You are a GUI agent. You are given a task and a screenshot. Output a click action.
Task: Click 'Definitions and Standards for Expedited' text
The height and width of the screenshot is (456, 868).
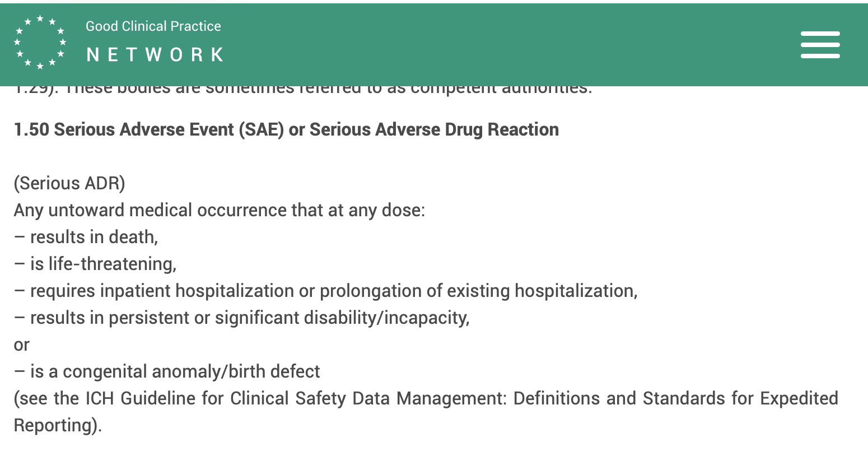(676, 398)
